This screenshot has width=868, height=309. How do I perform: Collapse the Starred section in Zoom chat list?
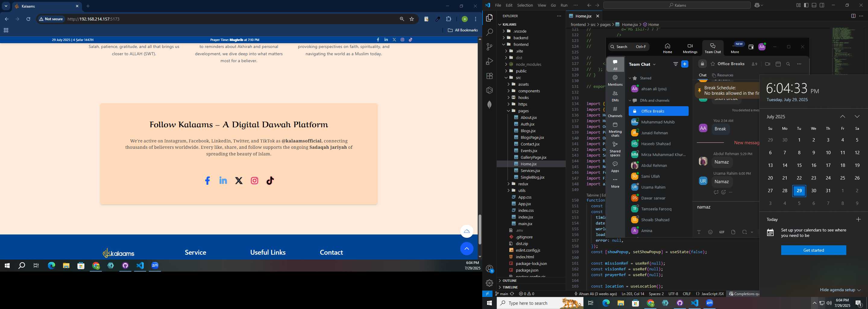tap(630, 78)
